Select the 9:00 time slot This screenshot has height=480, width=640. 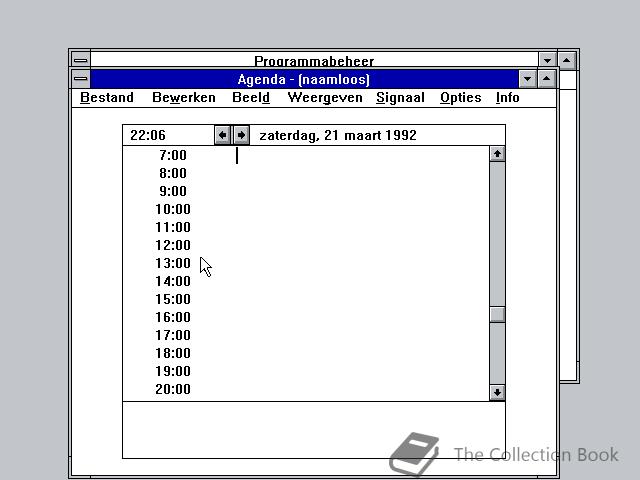[x=173, y=191]
